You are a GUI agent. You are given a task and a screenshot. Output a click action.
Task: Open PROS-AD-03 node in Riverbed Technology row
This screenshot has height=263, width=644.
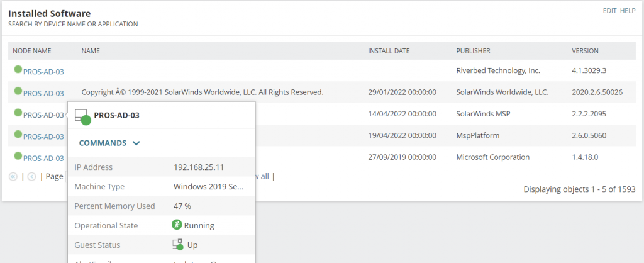(x=43, y=72)
